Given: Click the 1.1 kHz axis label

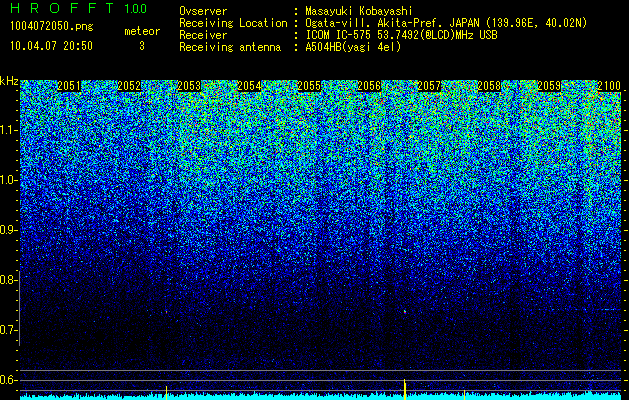Looking at the screenshot, I should [7, 130].
